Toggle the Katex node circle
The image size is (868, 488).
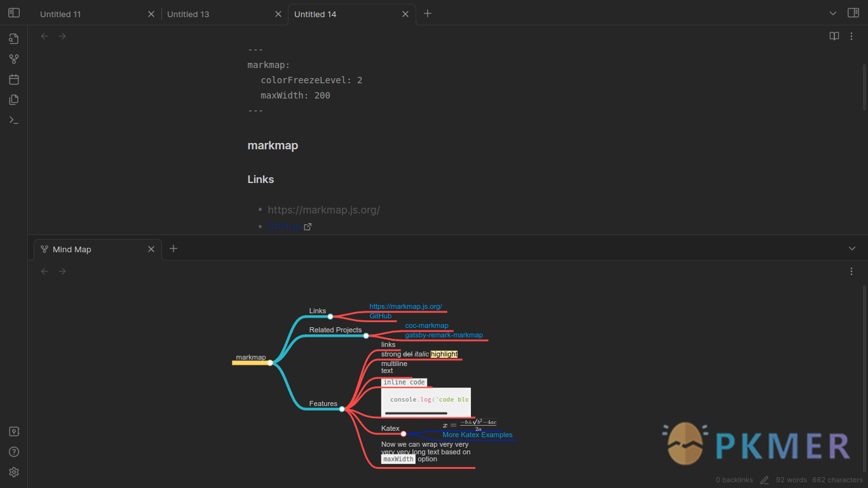403,433
